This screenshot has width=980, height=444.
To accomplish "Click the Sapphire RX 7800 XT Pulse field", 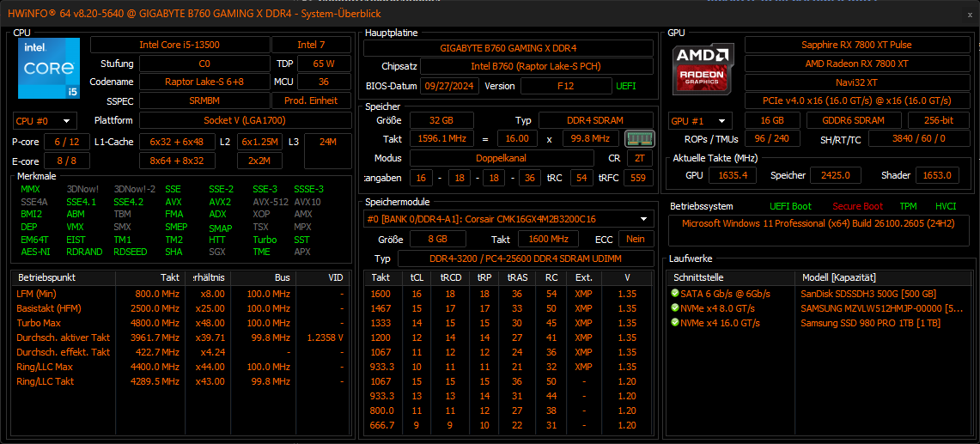I will click(856, 45).
